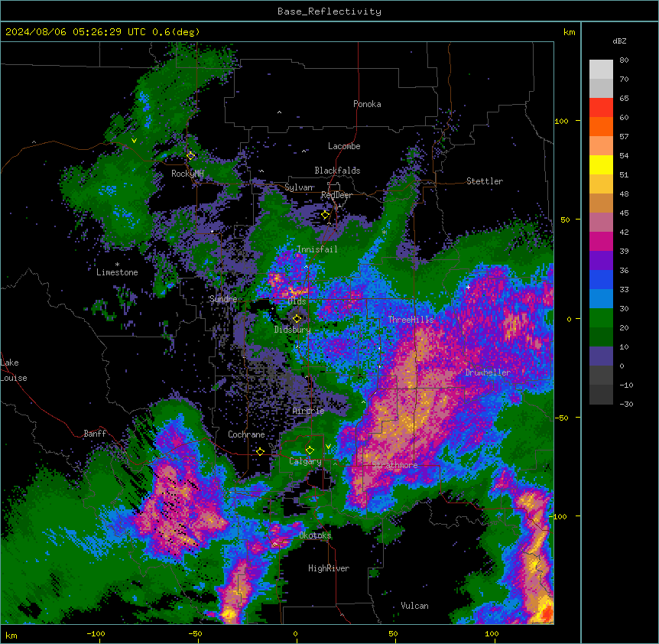Click the white asterisk above Limestone
Screen dimensions: 659x644
click(117, 265)
